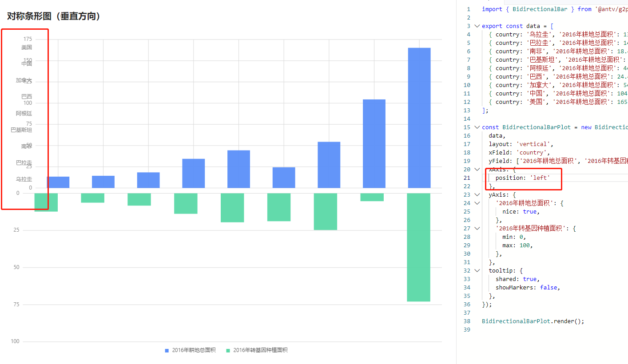Collapse the yAxis config block at line 23
This screenshot has height=364, width=628.
click(x=477, y=194)
